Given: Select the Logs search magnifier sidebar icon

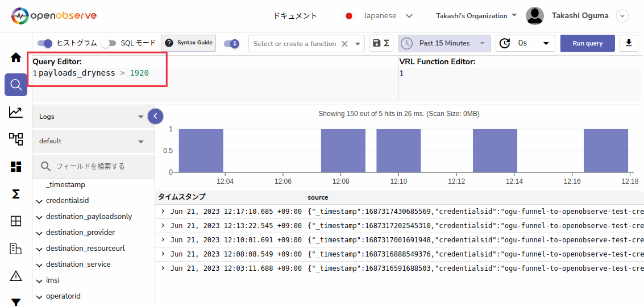Looking at the screenshot, I should tap(15, 85).
